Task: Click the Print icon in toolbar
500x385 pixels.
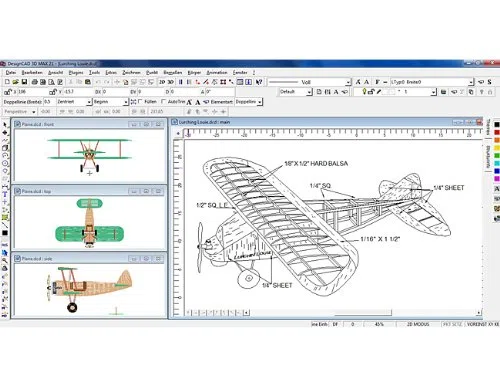Action: tap(34, 82)
